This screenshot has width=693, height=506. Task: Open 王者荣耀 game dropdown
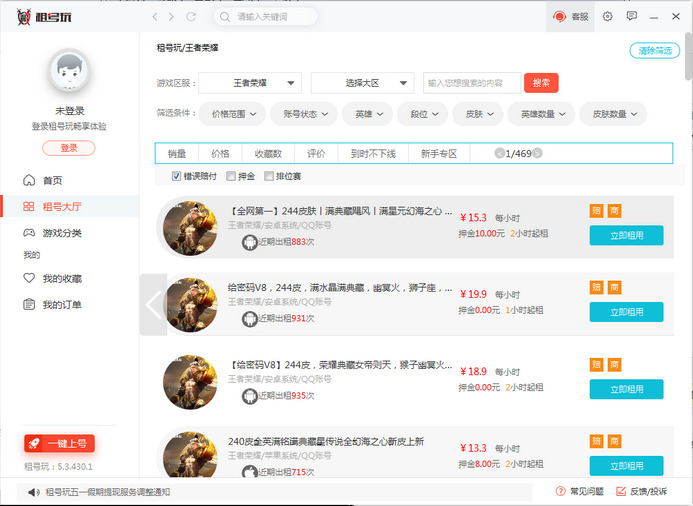pyautogui.click(x=250, y=83)
